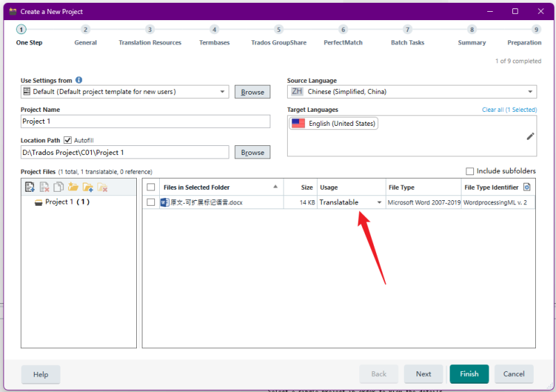The height and width of the screenshot is (392, 556).
Task: Click the pencil edit icon in Target Languages
Action: [530, 136]
